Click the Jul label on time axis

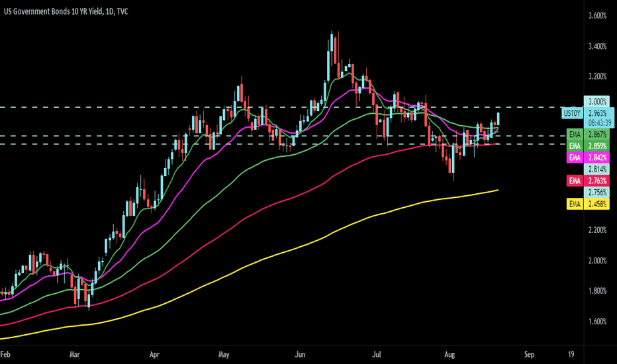(377, 355)
